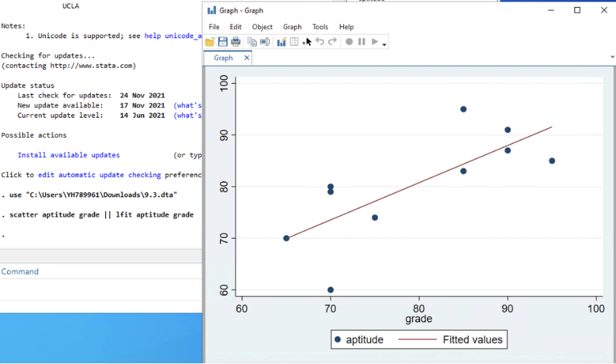The width and height of the screenshot is (616, 364).
Task: Click the 'grade' x-axis title
Action: pos(419,319)
